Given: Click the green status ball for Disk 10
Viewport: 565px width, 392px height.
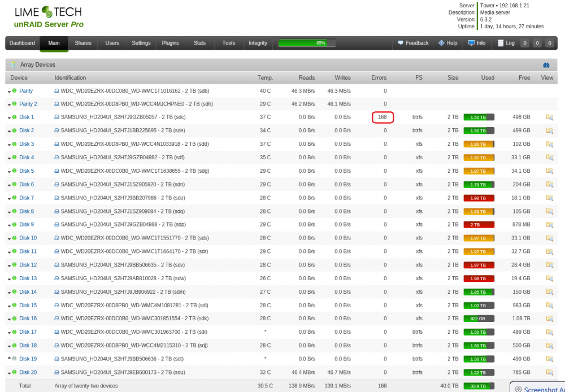Looking at the screenshot, I should [15, 238].
